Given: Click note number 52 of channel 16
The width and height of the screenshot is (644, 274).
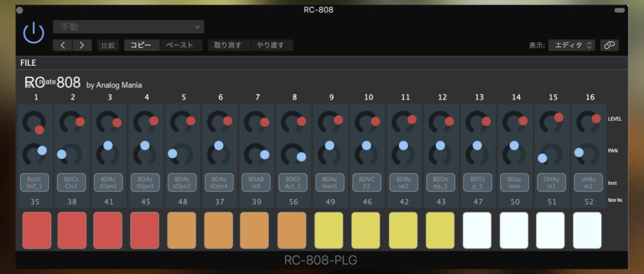Looking at the screenshot, I should [589, 201].
